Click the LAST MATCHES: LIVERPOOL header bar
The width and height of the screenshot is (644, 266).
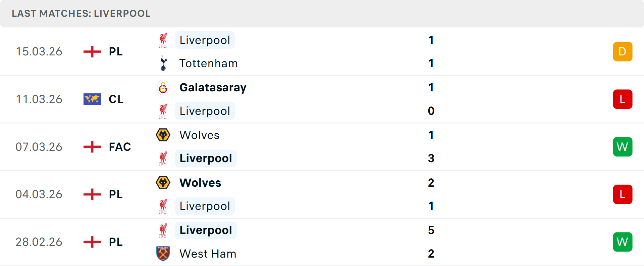pos(80,13)
